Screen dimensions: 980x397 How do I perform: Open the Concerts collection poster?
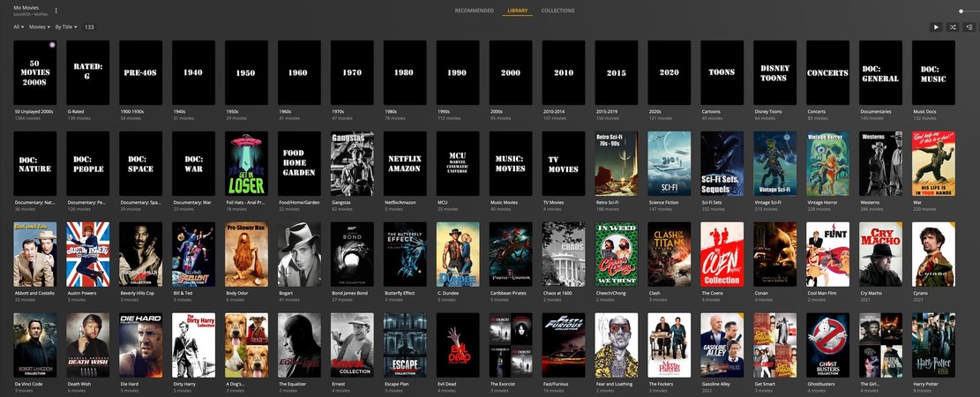(827, 72)
